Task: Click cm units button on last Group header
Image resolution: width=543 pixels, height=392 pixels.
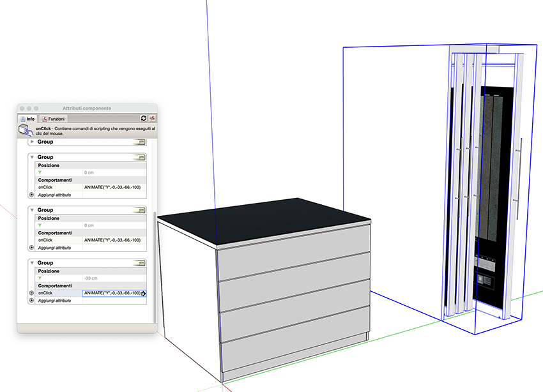Action: click(x=140, y=262)
